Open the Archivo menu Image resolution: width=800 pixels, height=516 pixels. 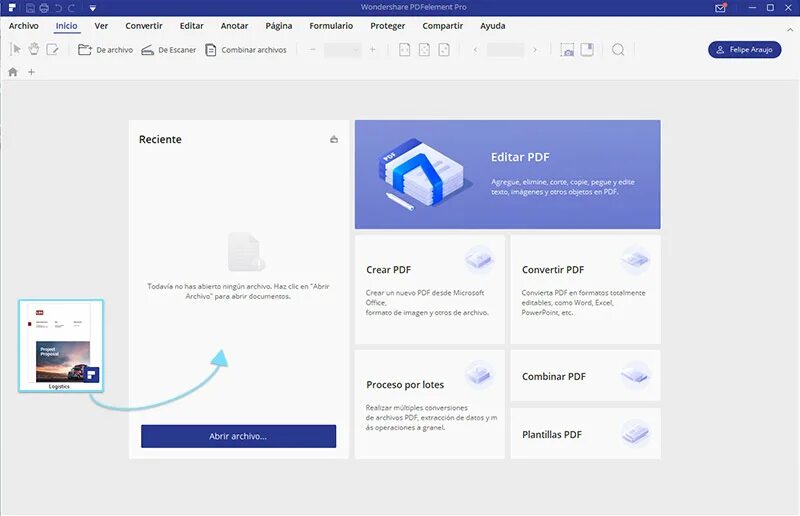point(23,26)
